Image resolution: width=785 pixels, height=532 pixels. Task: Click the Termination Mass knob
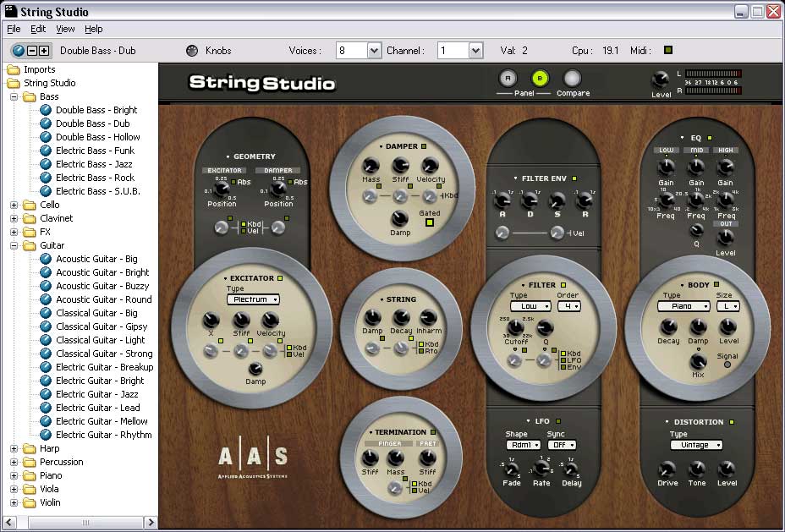396,458
